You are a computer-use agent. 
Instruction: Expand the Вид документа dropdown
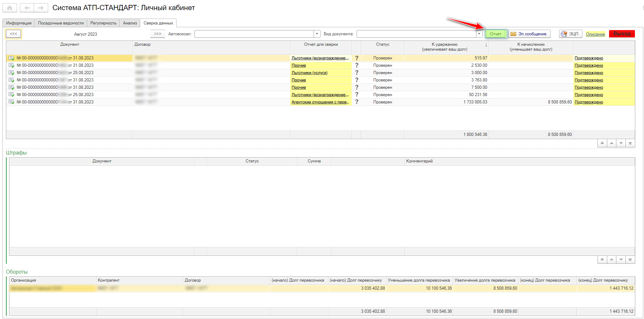(479, 34)
